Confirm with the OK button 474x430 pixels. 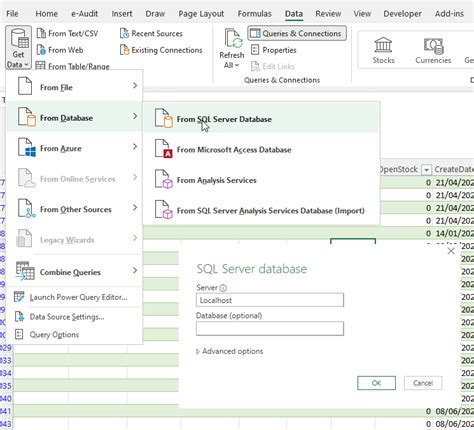click(x=376, y=383)
